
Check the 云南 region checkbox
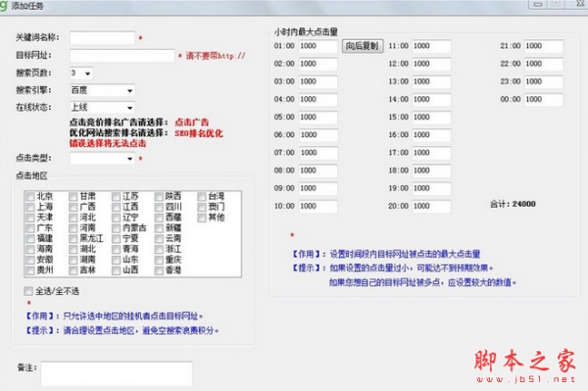(159, 238)
